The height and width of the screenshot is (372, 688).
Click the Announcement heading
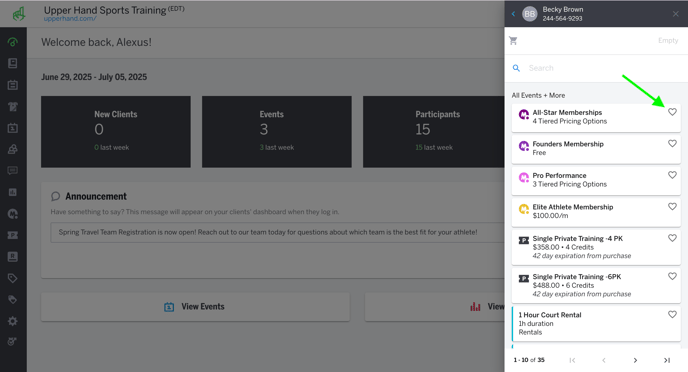click(96, 197)
